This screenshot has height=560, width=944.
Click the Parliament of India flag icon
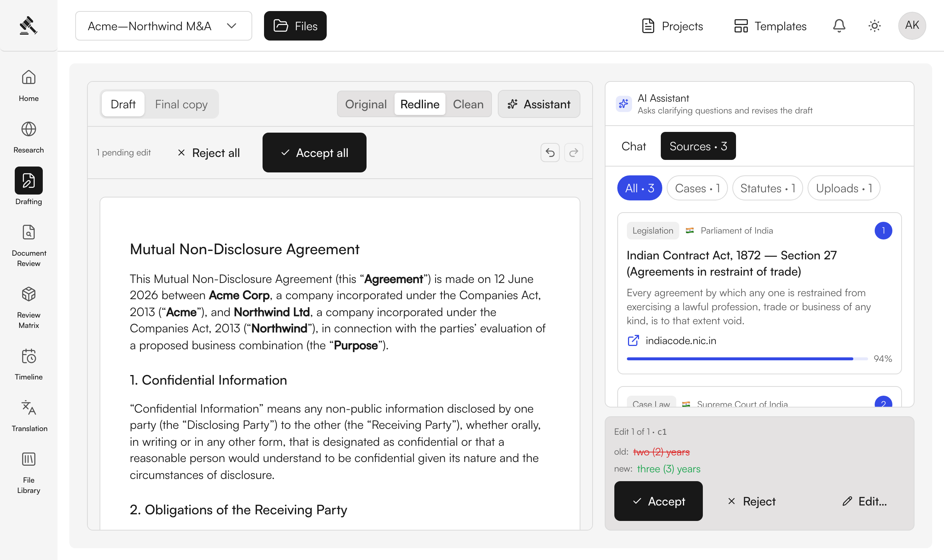point(690,231)
